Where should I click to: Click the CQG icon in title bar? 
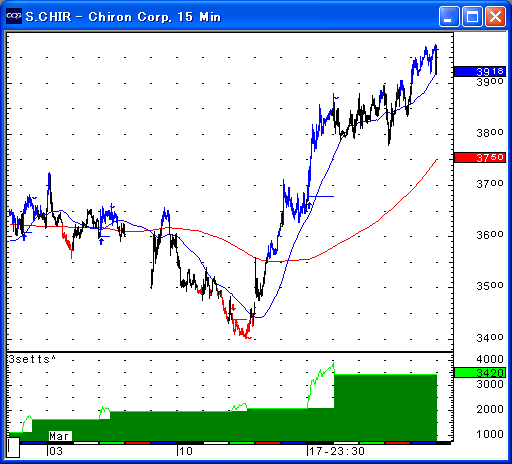click(x=14, y=16)
